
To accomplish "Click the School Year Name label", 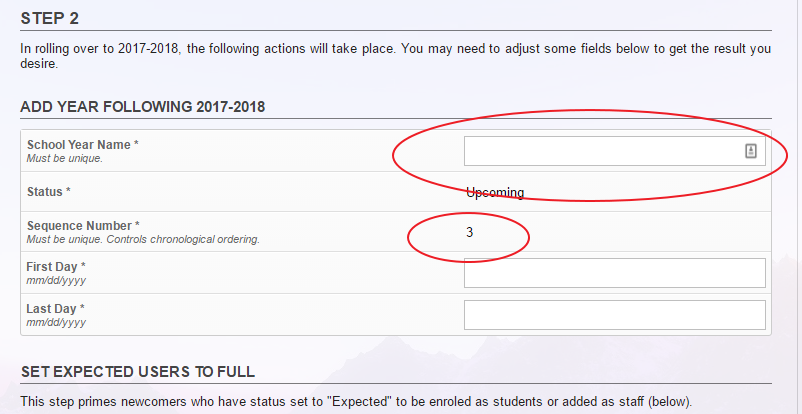I will pyautogui.click(x=82, y=145).
